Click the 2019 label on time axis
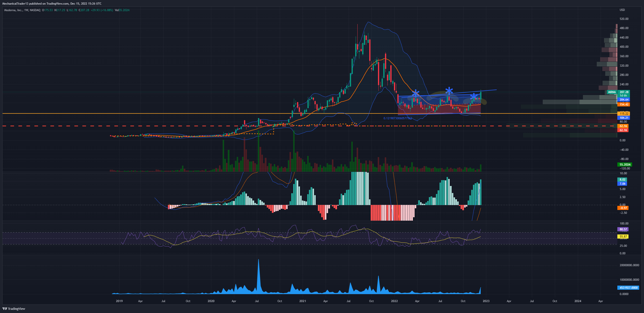 [x=119, y=301]
